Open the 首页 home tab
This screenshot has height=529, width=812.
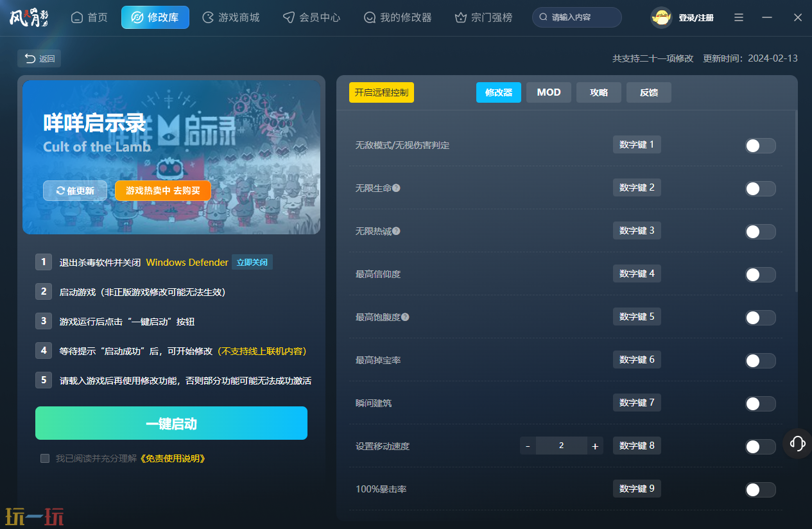tap(89, 17)
